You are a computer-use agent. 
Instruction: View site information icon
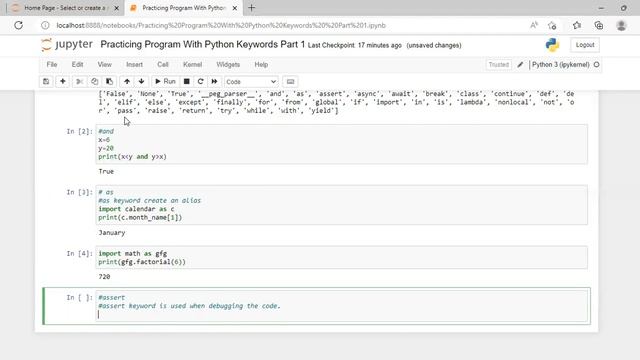[45, 25]
